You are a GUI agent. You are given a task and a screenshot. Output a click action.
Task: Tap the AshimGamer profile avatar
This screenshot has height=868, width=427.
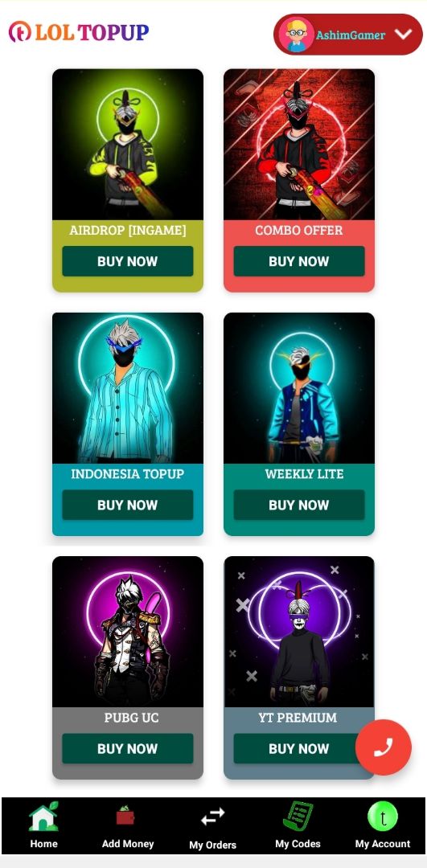click(296, 35)
